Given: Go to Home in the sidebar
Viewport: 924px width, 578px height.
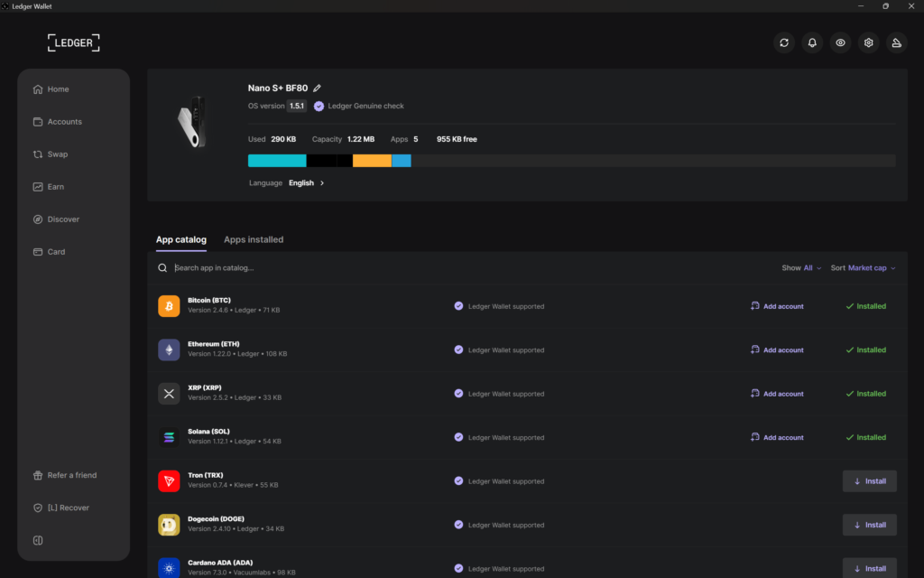Looking at the screenshot, I should tap(51, 89).
